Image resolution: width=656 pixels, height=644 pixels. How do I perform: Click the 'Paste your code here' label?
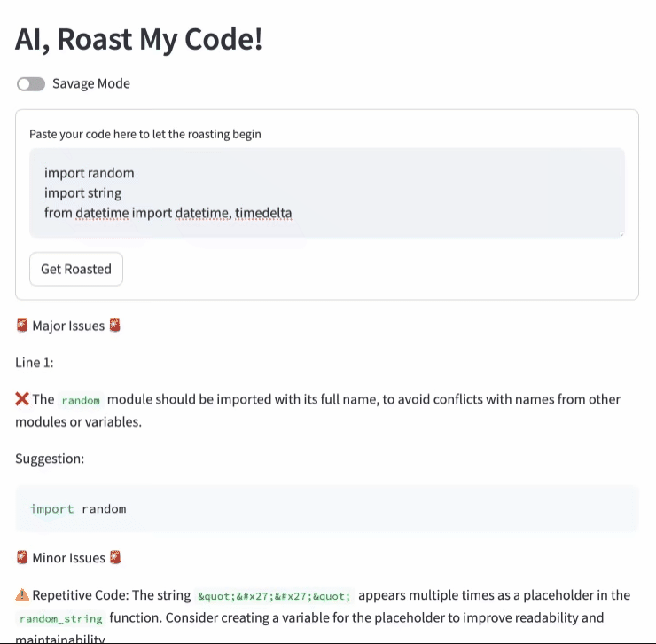[145, 134]
